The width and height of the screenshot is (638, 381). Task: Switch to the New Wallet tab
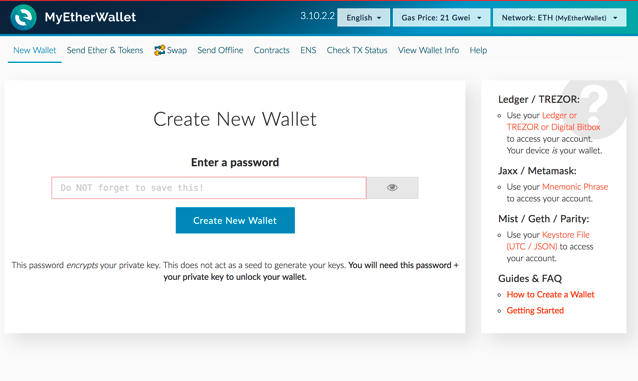coord(35,50)
